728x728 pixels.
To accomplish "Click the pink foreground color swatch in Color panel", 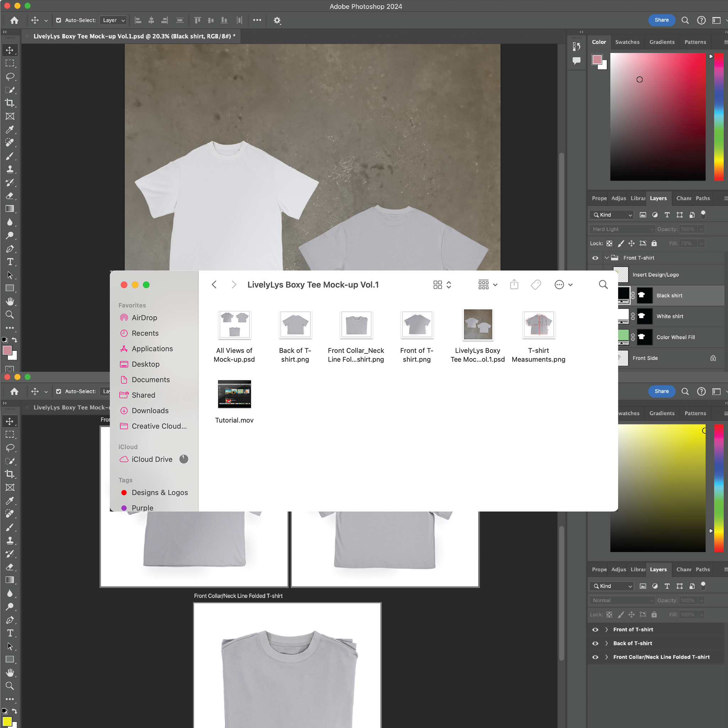I will (x=597, y=59).
